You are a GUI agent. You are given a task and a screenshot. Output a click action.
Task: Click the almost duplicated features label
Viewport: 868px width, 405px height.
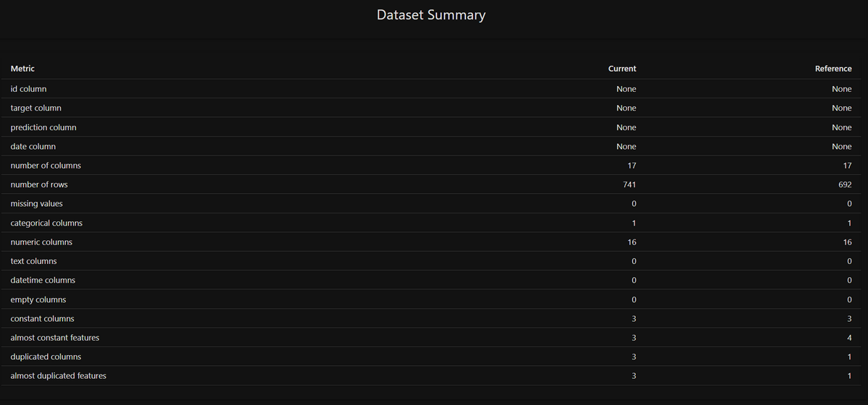coord(59,376)
